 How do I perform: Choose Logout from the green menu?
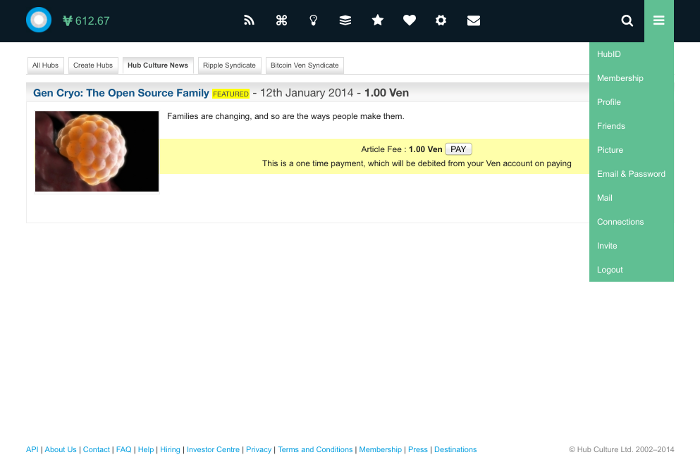point(610,270)
